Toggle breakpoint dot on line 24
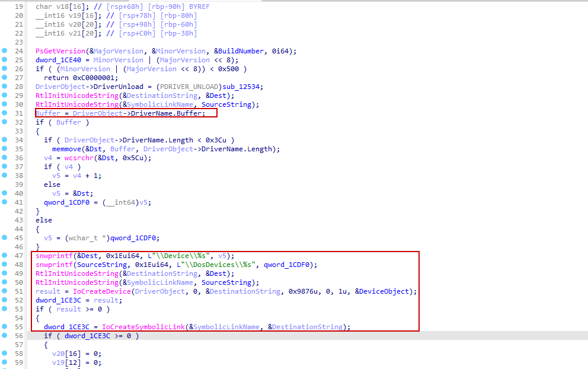The image size is (588, 369). click(4, 51)
